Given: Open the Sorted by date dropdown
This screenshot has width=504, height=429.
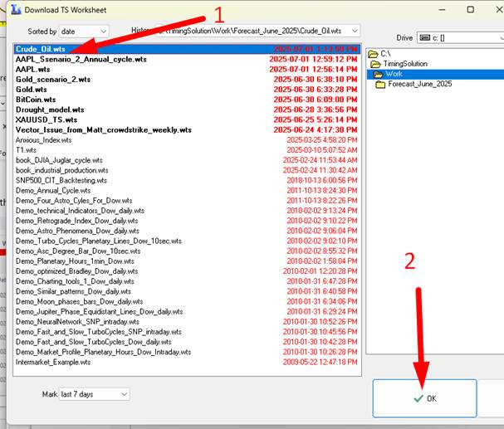Looking at the screenshot, I should [x=84, y=32].
